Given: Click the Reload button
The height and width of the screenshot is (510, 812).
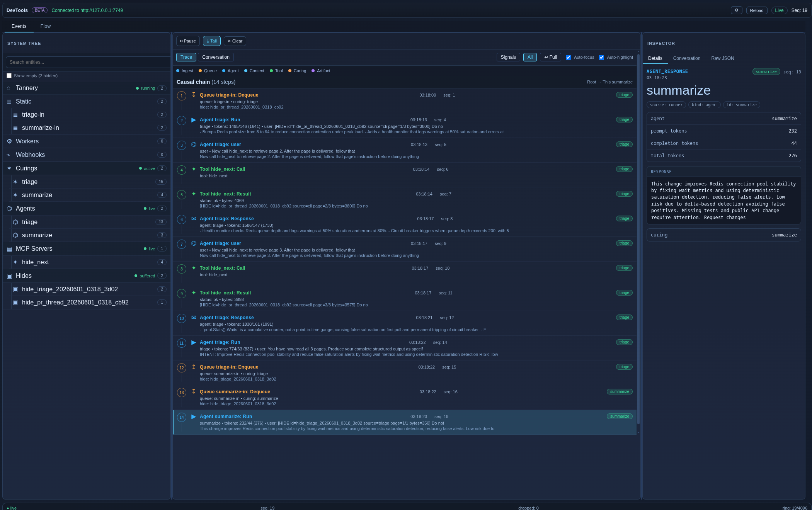Looking at the screenshot, I should 757,10.
